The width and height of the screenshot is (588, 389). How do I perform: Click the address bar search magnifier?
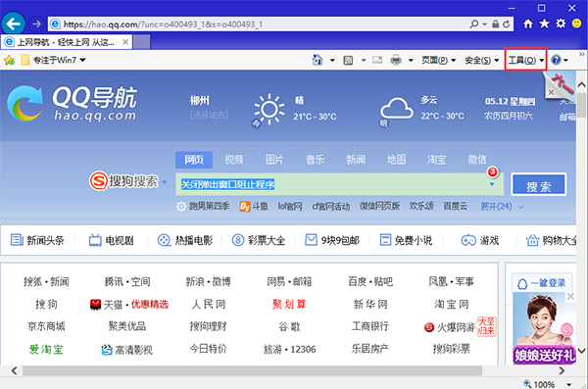point(474,24)
